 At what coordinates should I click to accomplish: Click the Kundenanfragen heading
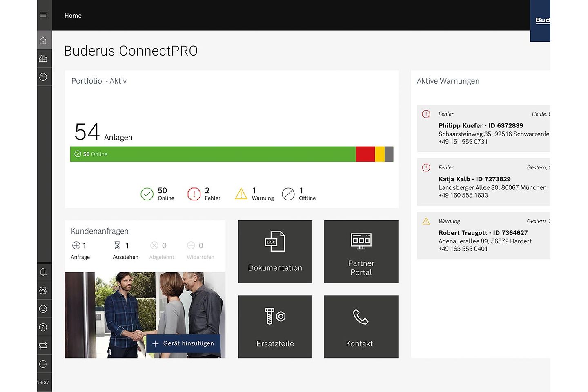click(100, 231)
